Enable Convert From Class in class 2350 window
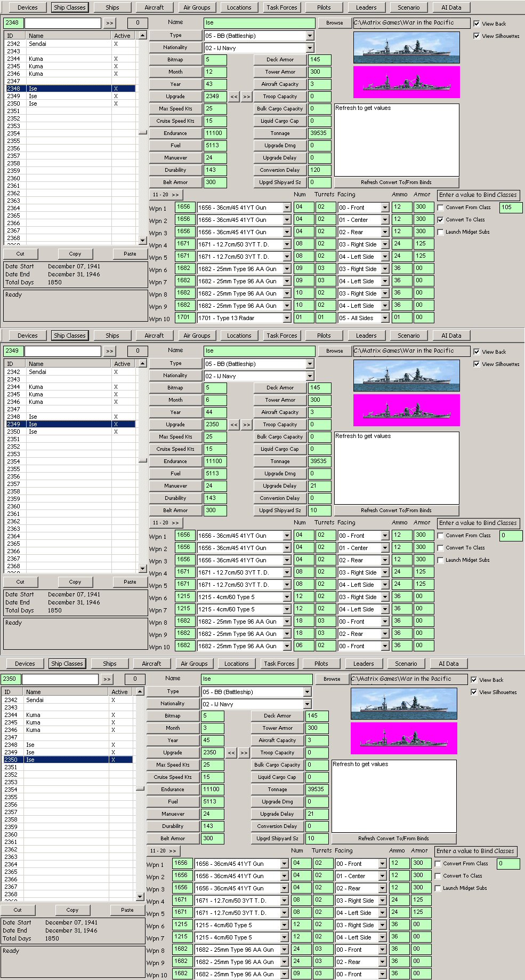The height and width of the screenshot is (980, 525). coord(438,864)
